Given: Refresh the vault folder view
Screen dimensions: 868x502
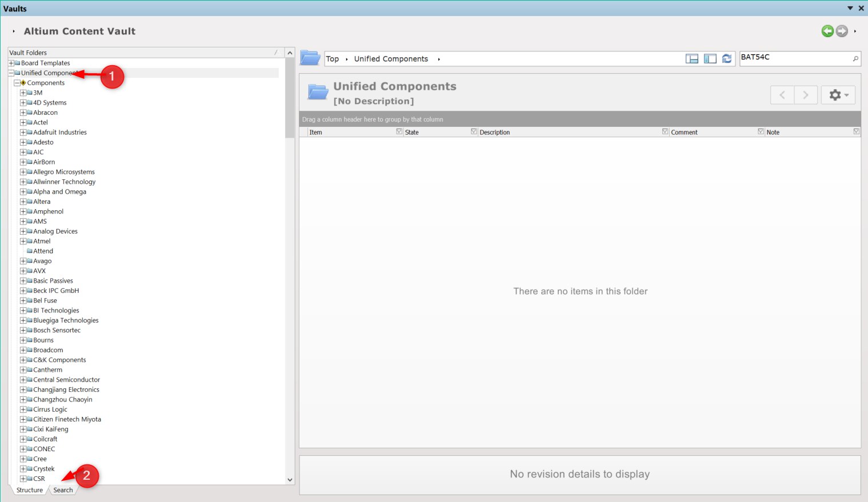Looking at the screenshot, I should coord(727,59).
